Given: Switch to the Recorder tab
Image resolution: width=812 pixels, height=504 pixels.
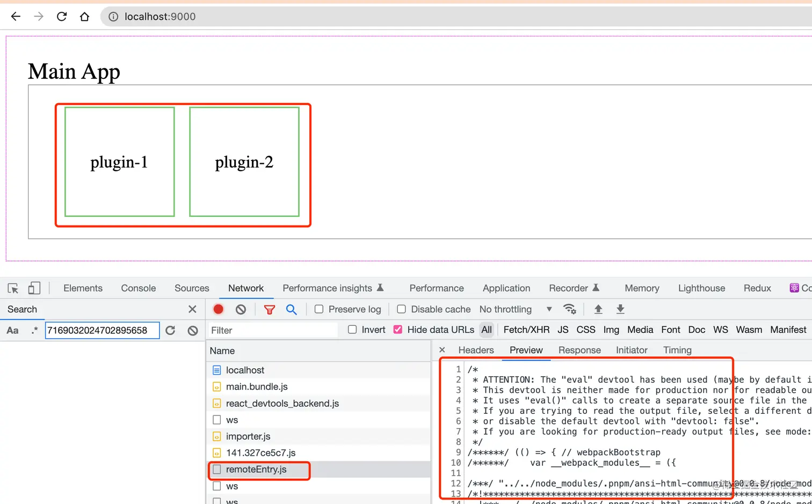Looking at the screenshot, I should (x=574, y=288).
